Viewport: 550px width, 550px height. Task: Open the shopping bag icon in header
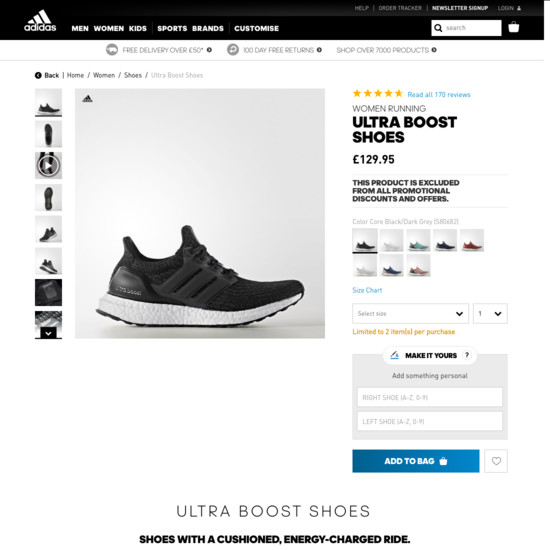(514, 27)
